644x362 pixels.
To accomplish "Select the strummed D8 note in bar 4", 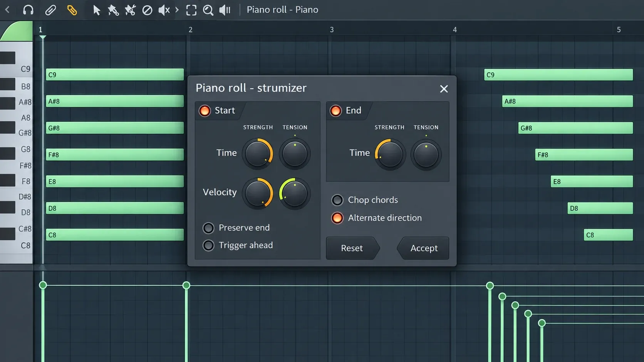I will 600,208.
